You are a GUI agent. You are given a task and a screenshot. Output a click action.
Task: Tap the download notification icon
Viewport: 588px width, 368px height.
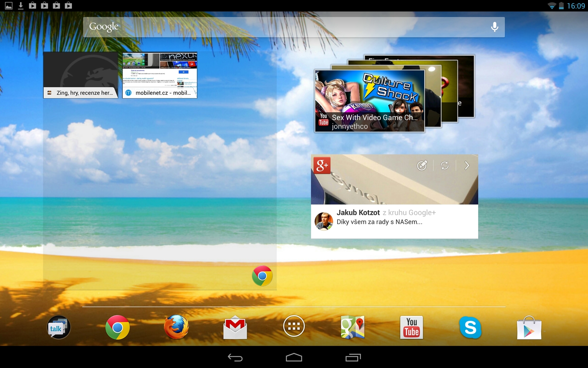pyautogui.click(x=21, y=6)
